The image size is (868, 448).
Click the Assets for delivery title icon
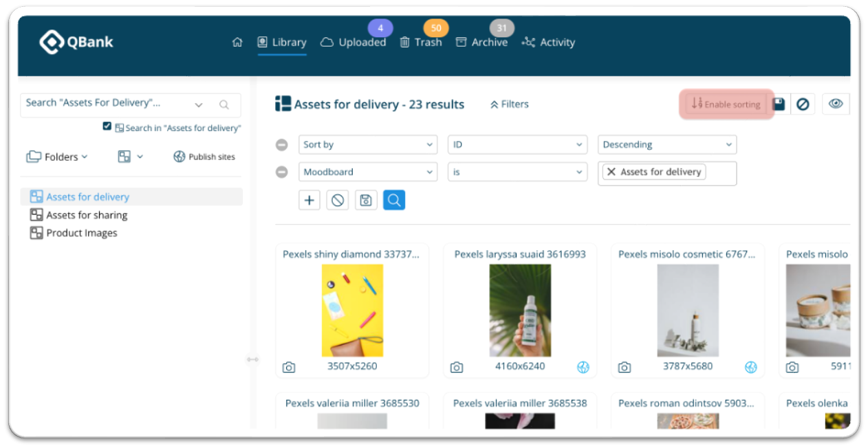point(283,104)
